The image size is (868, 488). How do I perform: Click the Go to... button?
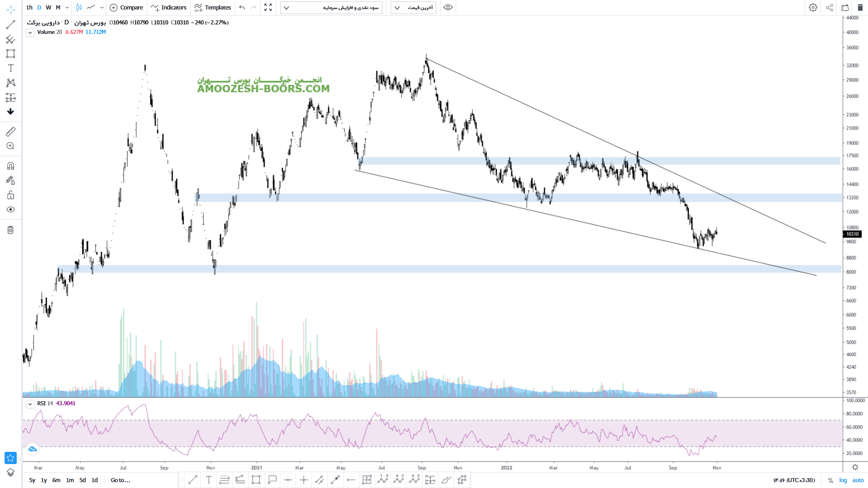click(x=120, y=480)
